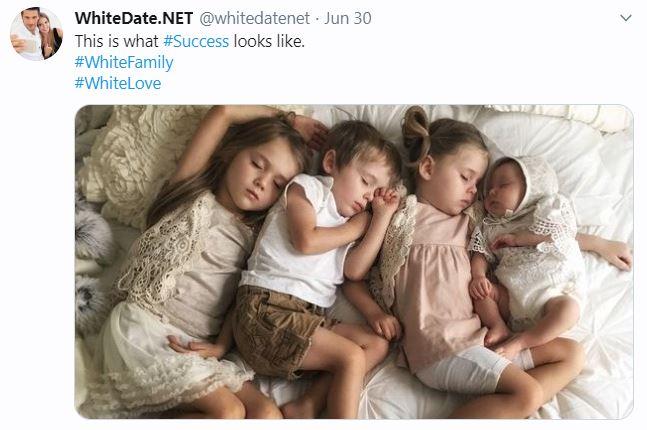The image size is (647, 430).
Task: Follow the #WhiteFamily hashtag link
Action: (124, 62)
